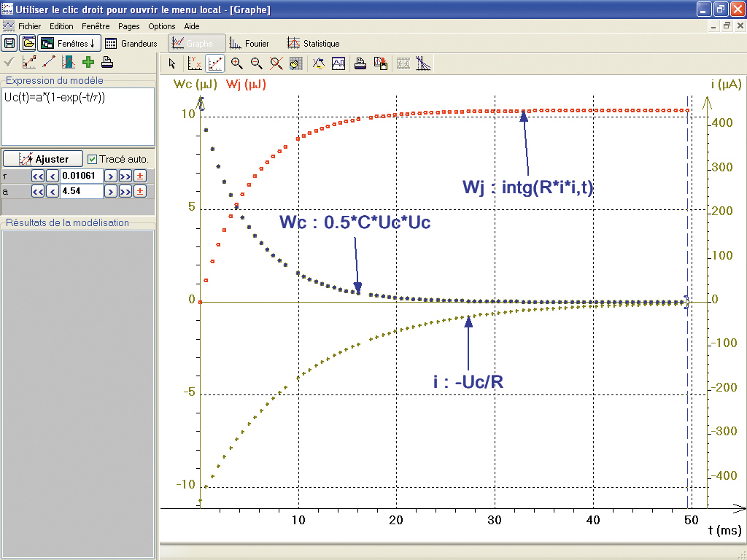Open the Edition menu
This screenshot has height=560, width=747.
point(61,26)
